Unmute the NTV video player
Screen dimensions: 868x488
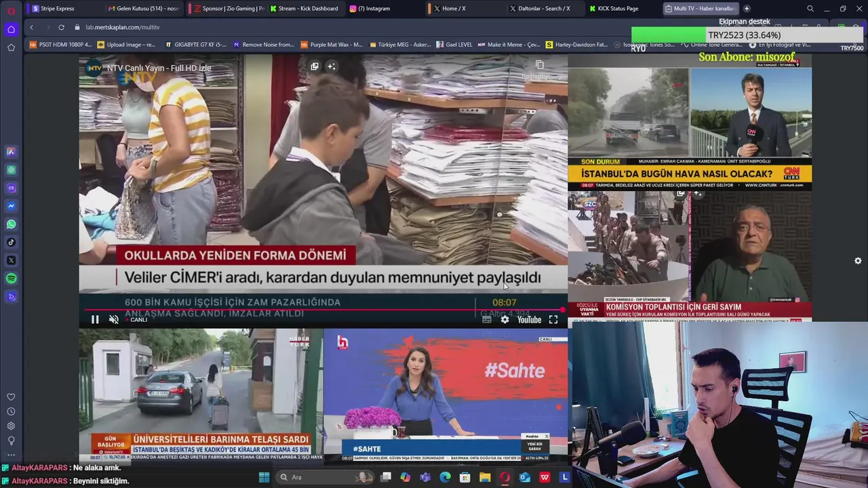[x=114, y=320]
